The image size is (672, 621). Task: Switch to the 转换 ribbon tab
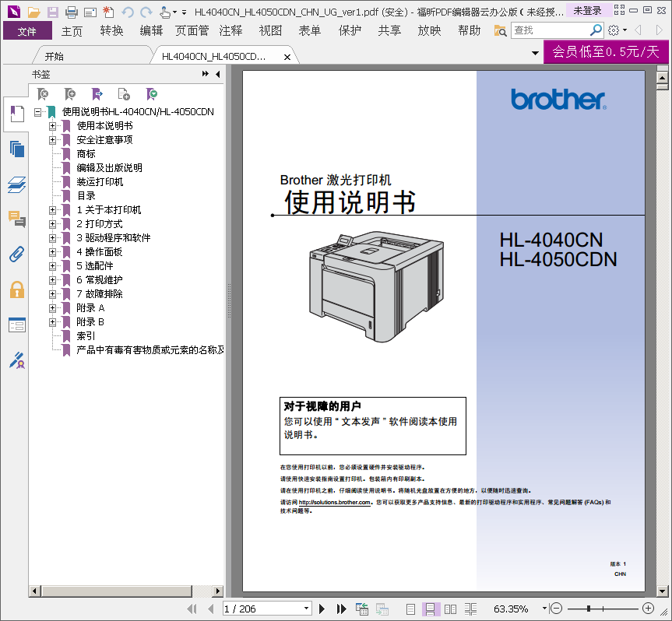[111, 31]
